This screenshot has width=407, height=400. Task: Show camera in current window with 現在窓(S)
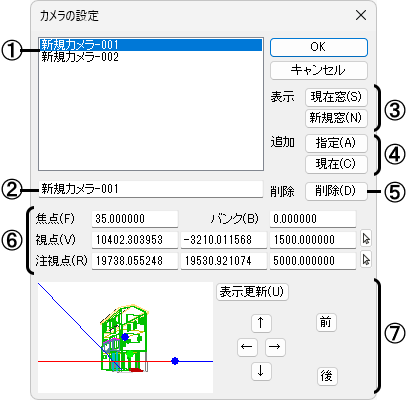click(336, 97)
